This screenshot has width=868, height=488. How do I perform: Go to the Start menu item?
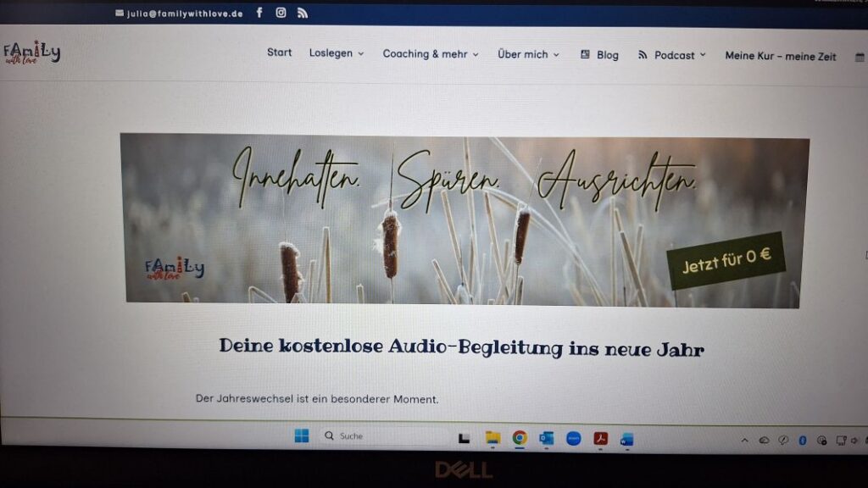(279, 53)
